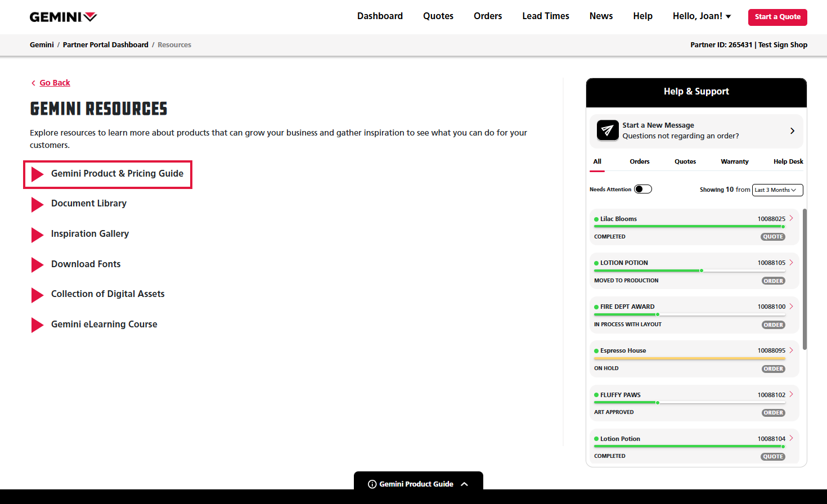Click red triangle beside Inspiration Gallery
Viewport: 827px width, 504px height.
coord(37,235)
